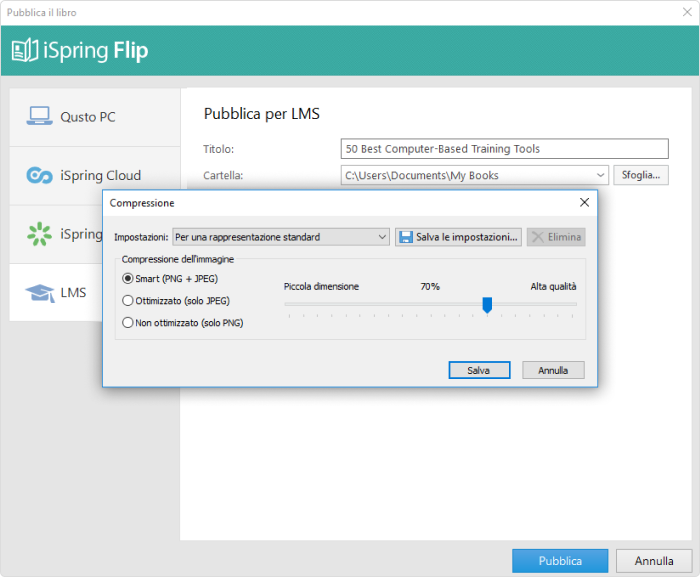Click the Compressione dell'immagine group label
The height and width of the screenshot is (577, 700).
coord(178,259)
